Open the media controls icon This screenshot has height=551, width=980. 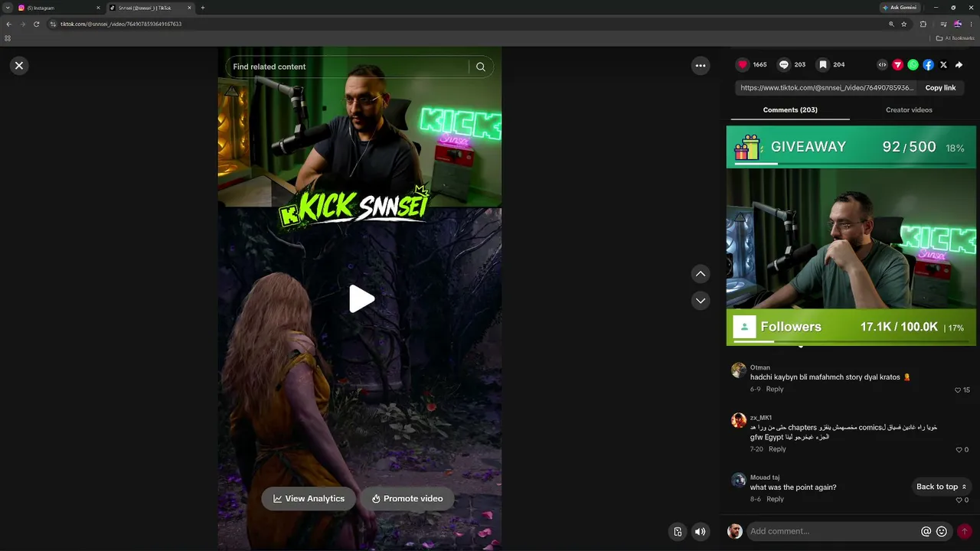click(943, 24)
